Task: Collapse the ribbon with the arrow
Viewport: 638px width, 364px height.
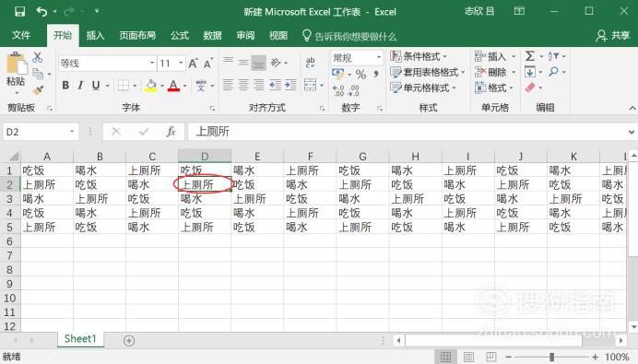Action: 632,108
